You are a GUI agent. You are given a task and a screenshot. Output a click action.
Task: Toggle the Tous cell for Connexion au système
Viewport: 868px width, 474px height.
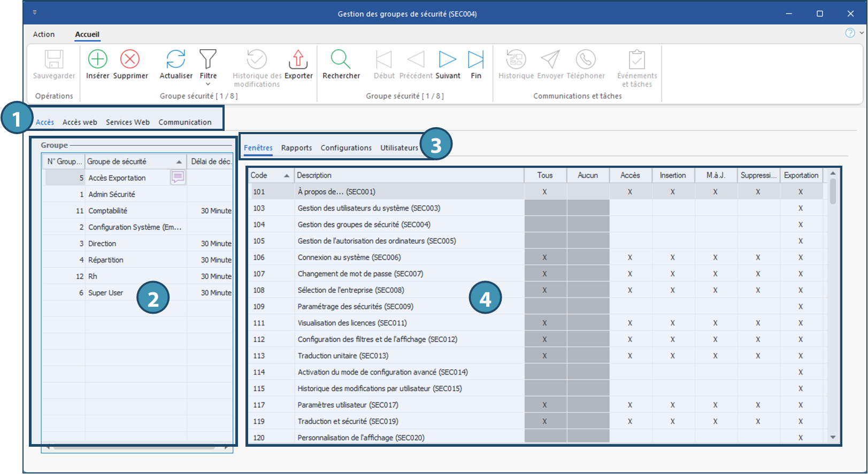click(544, 258)
